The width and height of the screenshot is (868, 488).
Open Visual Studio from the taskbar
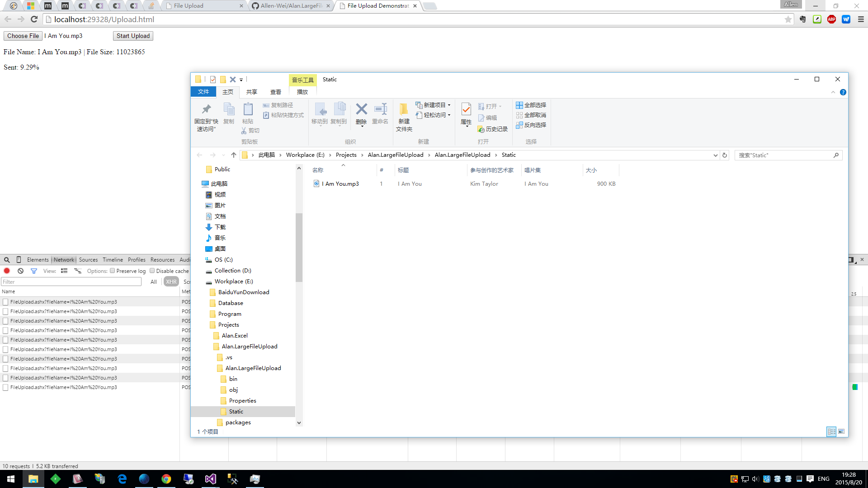[211, 479]
